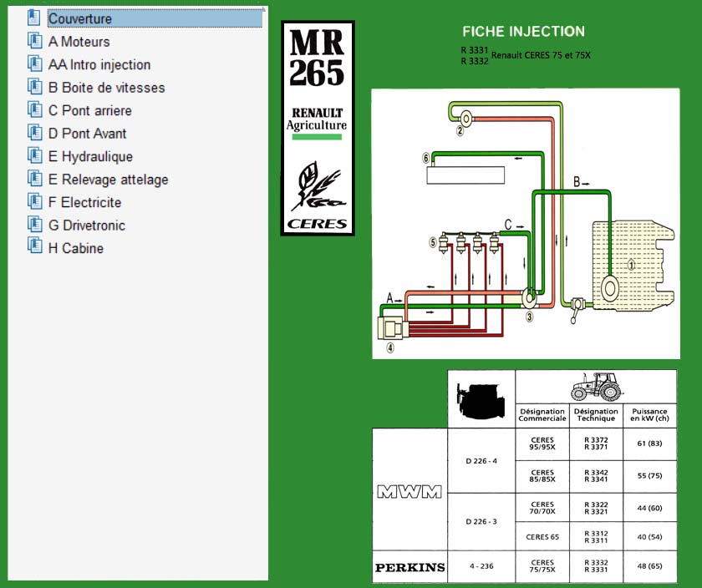This screenshot has height=588, width=702.
Task: Click the 55 (75) power value
Action: tap(649, 476)
